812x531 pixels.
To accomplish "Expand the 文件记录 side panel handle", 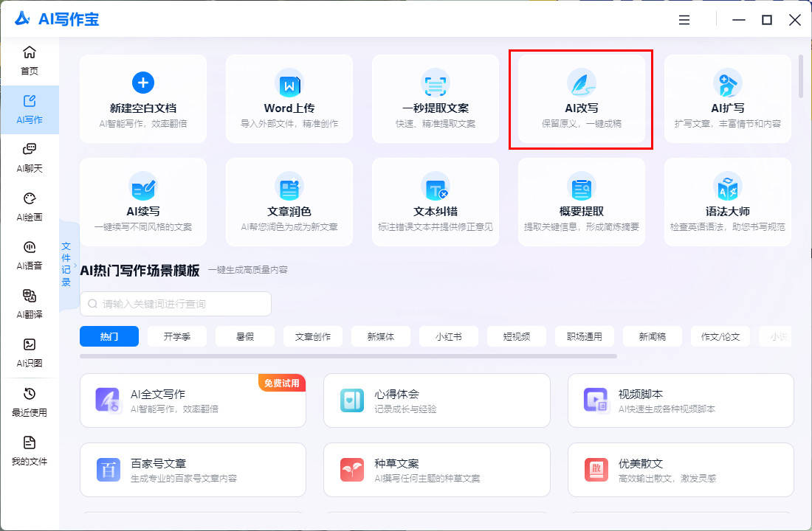I will [x=66, y=263].
